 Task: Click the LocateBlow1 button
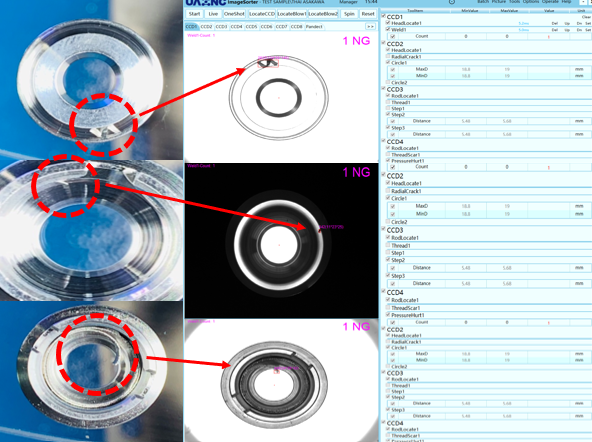click(292, 14)
